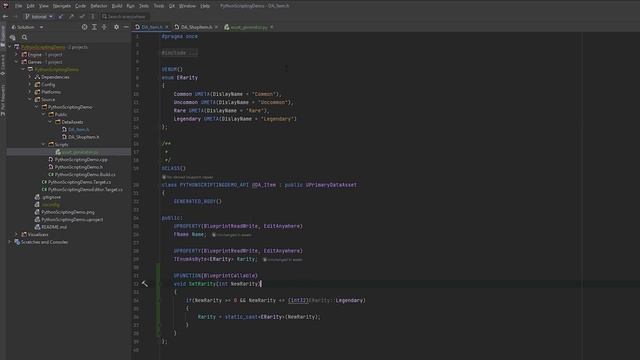640x360 pixels.
Task: Expand the Config folder
Action: (x=30, y=84)
